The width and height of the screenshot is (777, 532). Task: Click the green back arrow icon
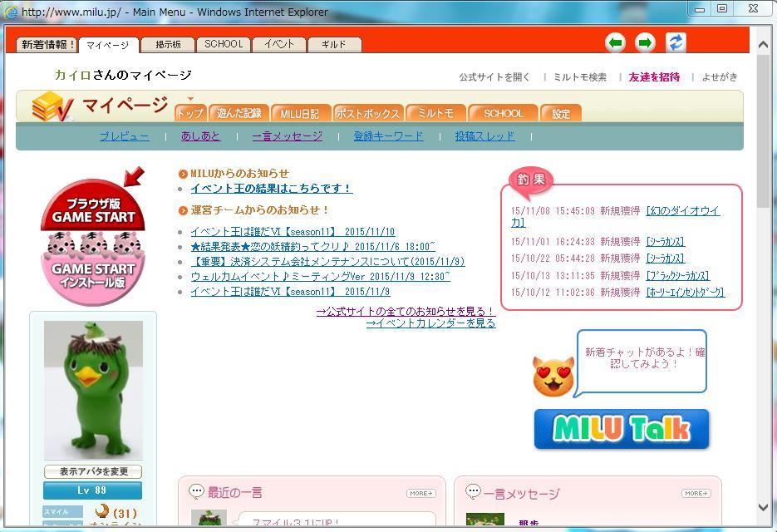point(615,43)
